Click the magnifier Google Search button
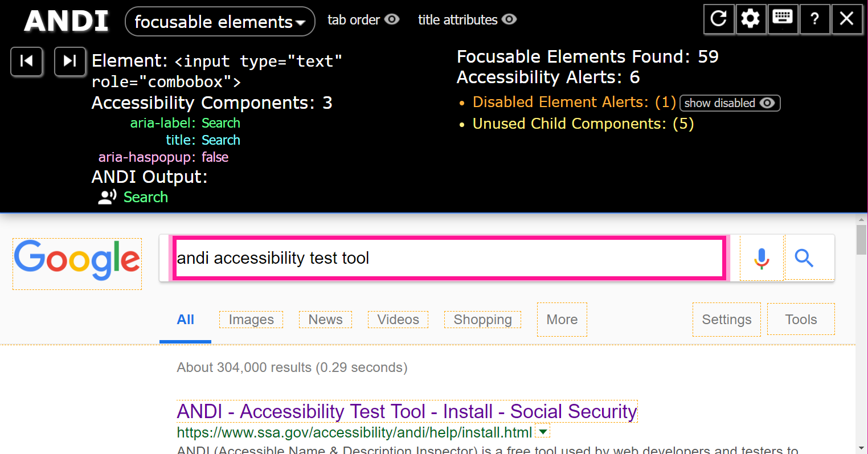 click(804, 258)
